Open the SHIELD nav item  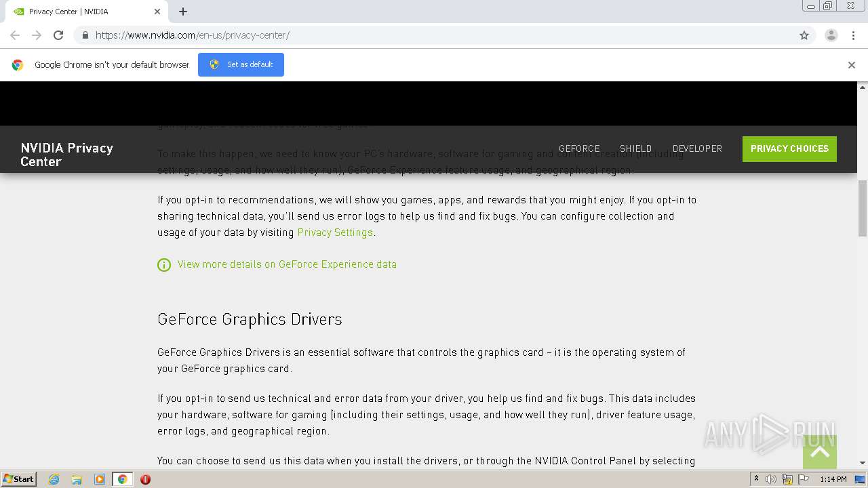point(635,148)
